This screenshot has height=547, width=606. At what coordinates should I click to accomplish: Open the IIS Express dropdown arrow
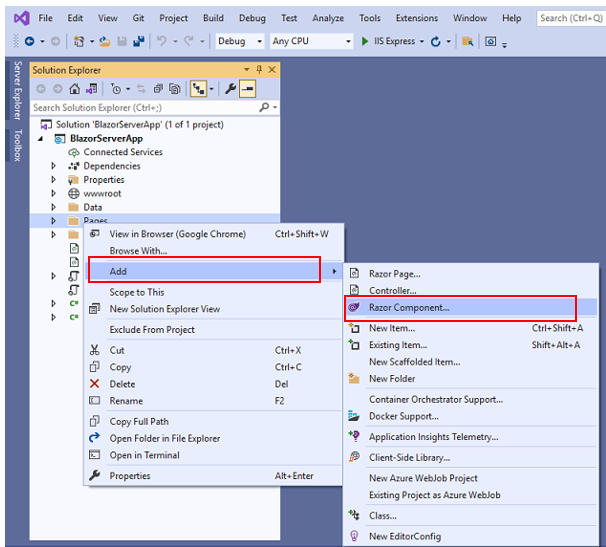[x=422, y=41]
